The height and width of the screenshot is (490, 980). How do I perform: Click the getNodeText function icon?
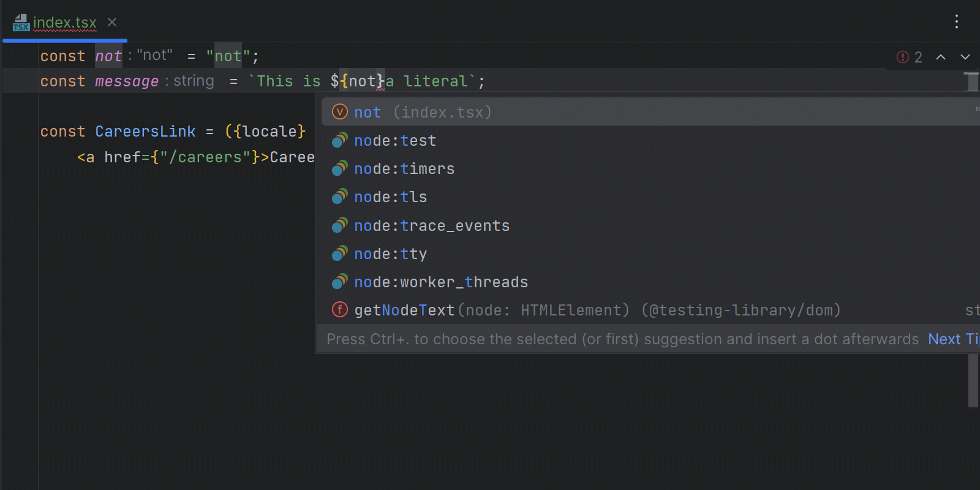coord(339,310)
